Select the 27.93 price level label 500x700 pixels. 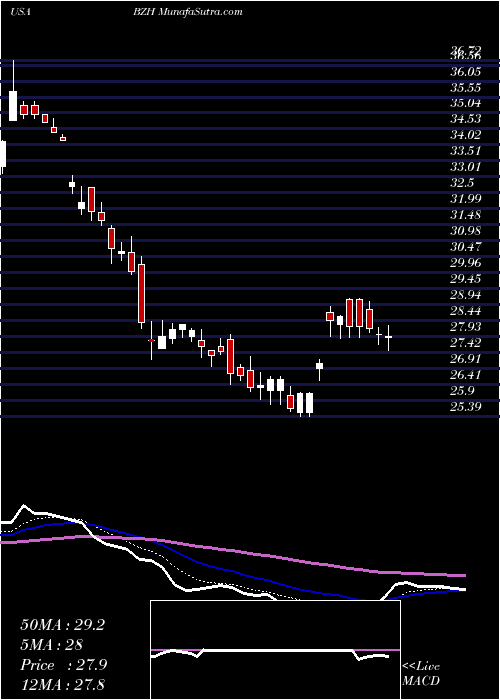[x=465, y=327]
